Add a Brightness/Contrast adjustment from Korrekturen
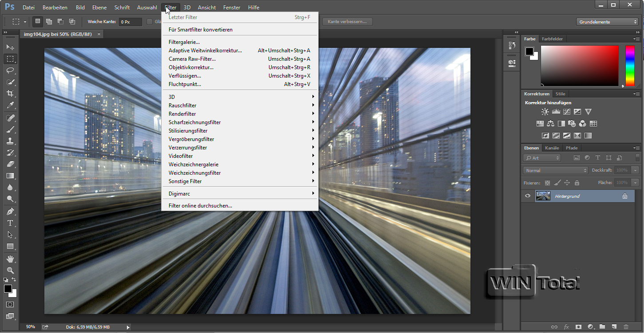This screenshot has width=644, height=333. click(545, 112)
